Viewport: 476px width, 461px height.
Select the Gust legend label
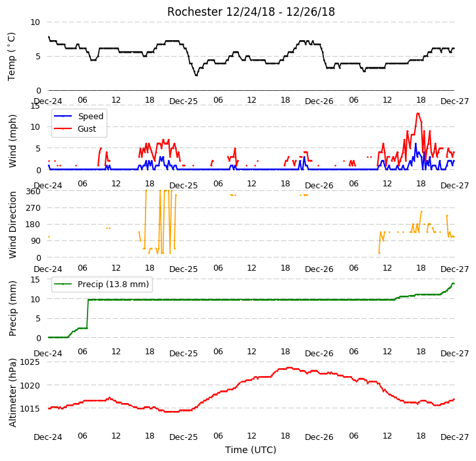pos(87,129)
